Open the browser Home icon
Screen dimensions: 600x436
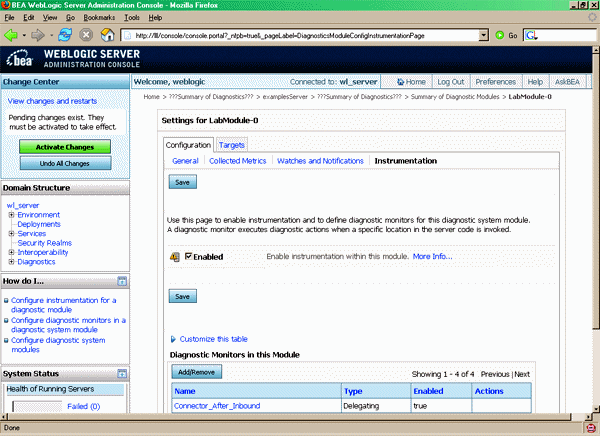click(x=108, y=35)
